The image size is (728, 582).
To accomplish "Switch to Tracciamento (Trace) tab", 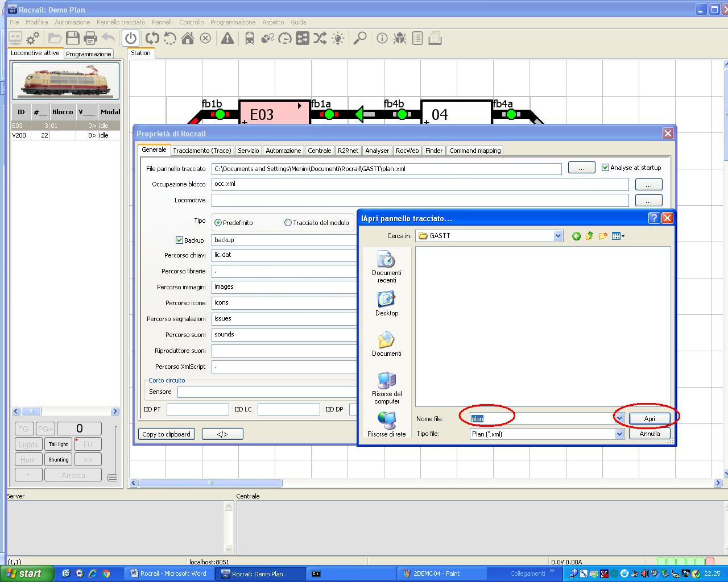I will (x=202, y=151).
